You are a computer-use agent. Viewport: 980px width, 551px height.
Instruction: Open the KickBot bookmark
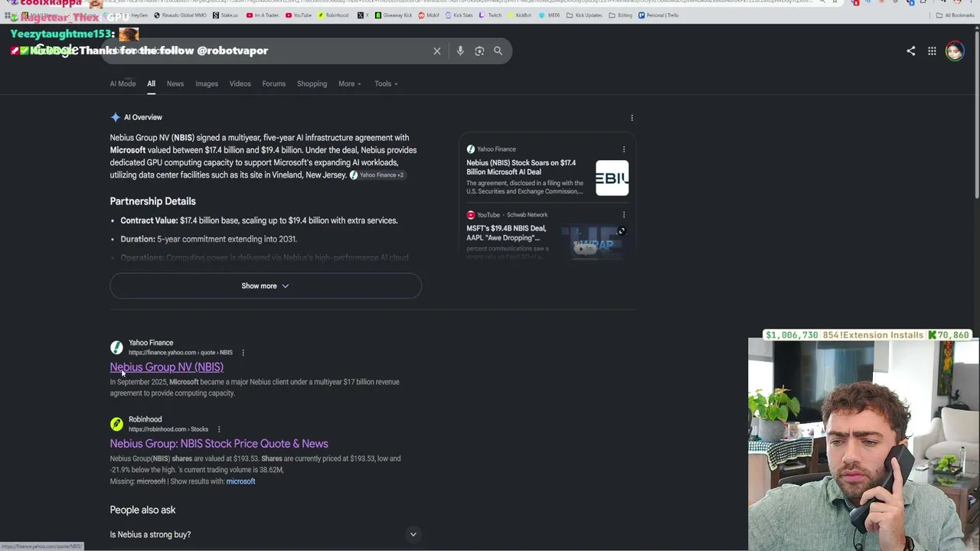point(520,15)
